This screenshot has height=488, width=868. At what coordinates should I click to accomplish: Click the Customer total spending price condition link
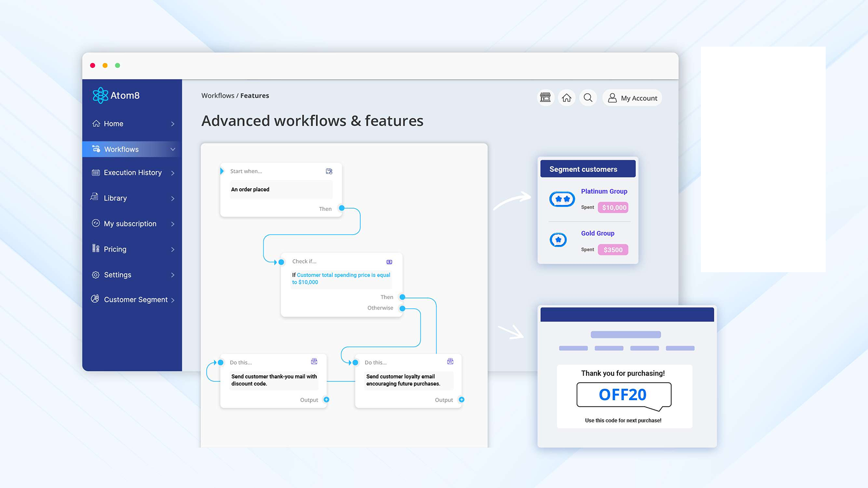pos(341,278)
